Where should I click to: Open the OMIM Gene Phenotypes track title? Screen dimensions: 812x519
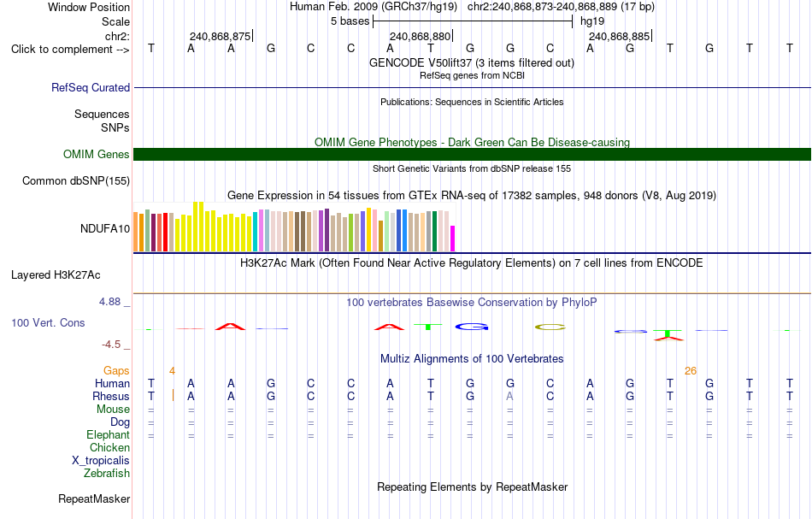[x=472, y=142]
